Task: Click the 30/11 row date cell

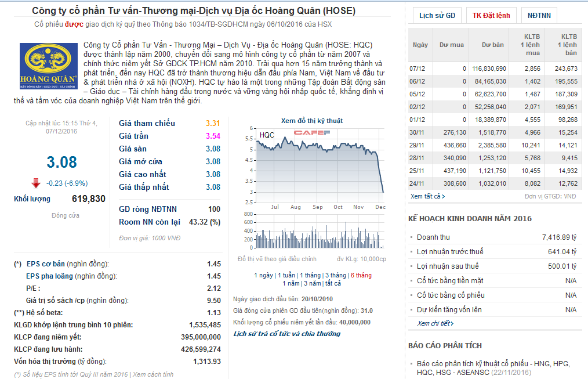Action: [x=416, y=132]
